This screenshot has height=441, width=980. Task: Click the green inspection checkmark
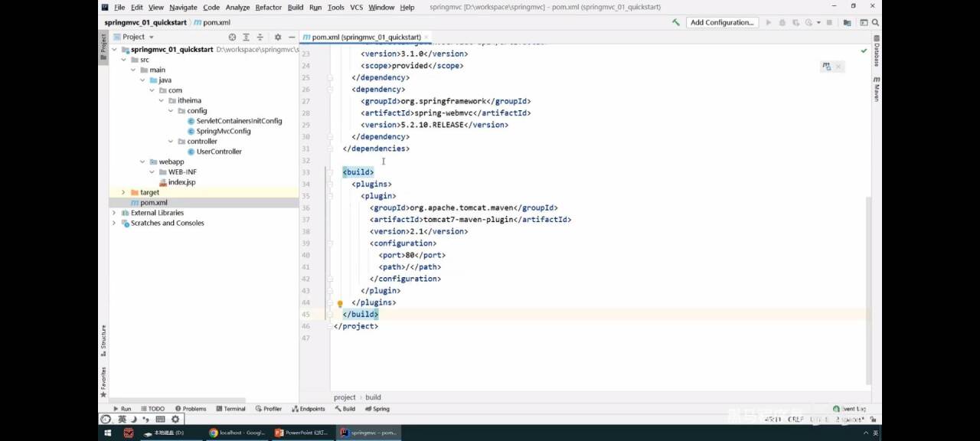coord(864,51)
